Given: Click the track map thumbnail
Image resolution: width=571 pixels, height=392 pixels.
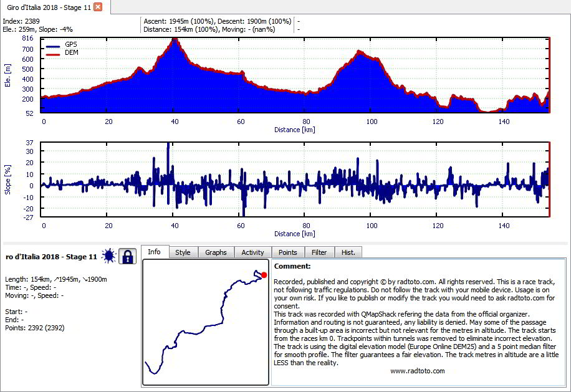Looking at the screenshot, I should click(x=206, y=322).
